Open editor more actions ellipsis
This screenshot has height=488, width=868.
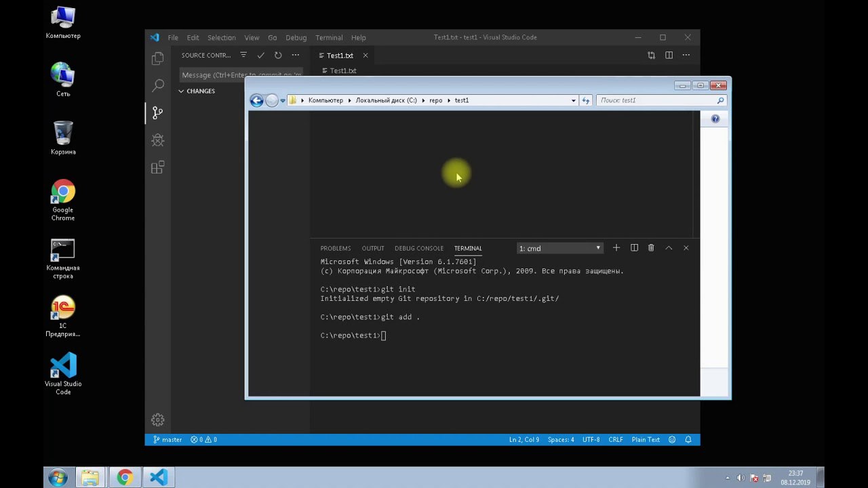686,56
